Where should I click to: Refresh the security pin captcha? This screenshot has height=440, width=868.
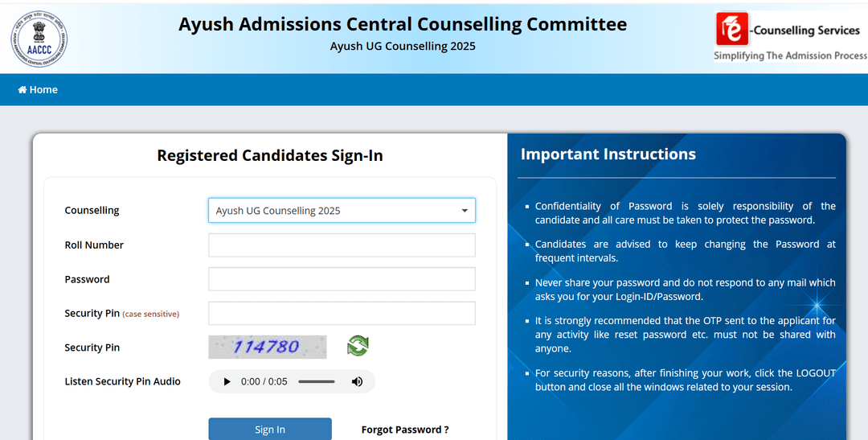(358, 347)
